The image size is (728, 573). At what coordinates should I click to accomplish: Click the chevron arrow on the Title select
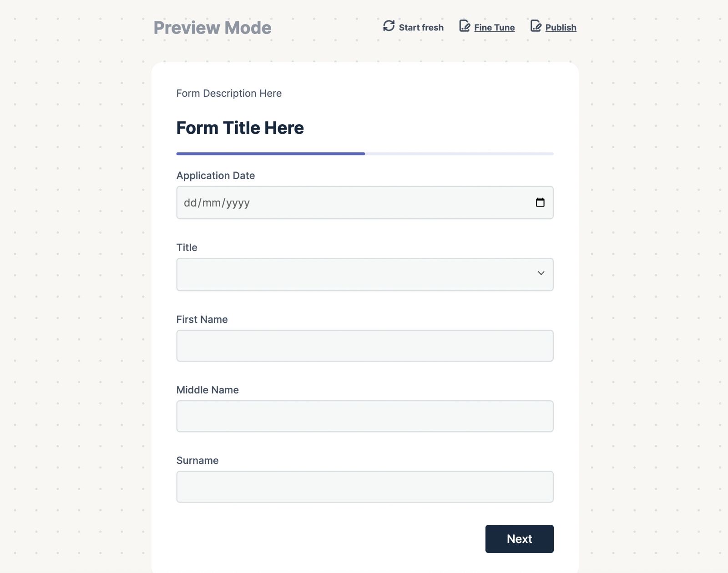click(x=541, y=274)
